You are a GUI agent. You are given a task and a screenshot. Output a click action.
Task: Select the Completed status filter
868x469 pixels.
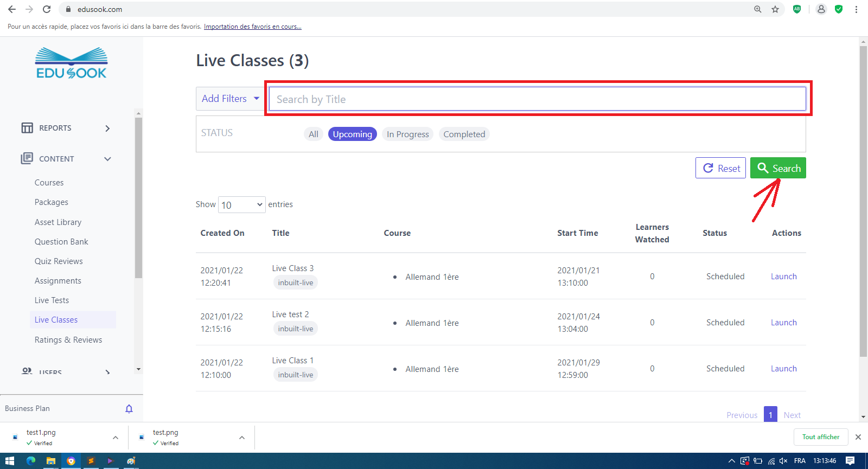click(x=464, y=134)
